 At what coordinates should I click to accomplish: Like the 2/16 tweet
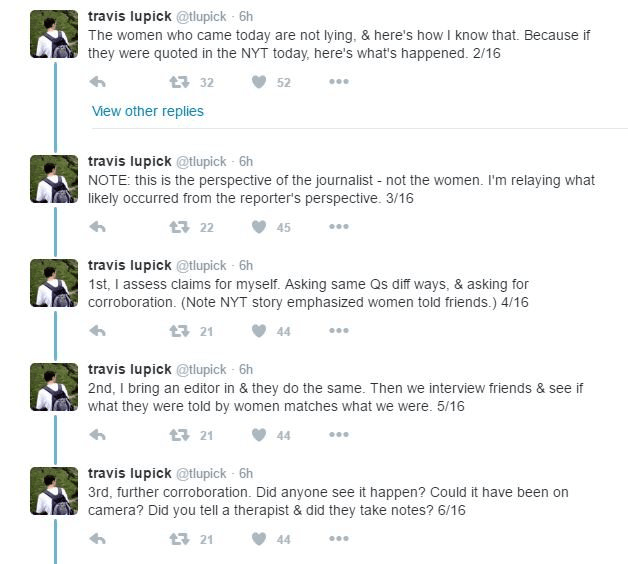click(x=259, y=82)
